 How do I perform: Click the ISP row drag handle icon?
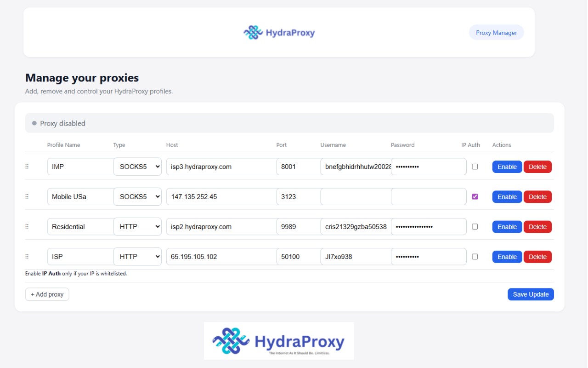pos(27,256)
